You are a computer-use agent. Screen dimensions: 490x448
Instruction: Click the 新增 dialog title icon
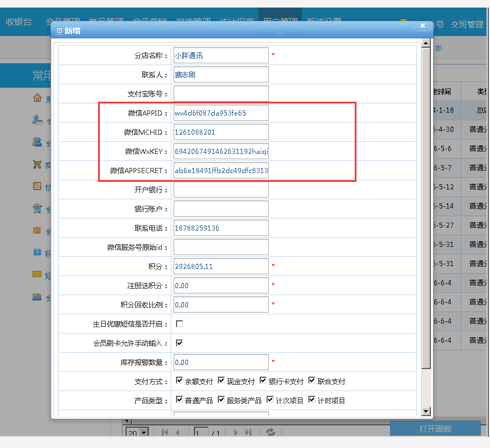[59, 31]
